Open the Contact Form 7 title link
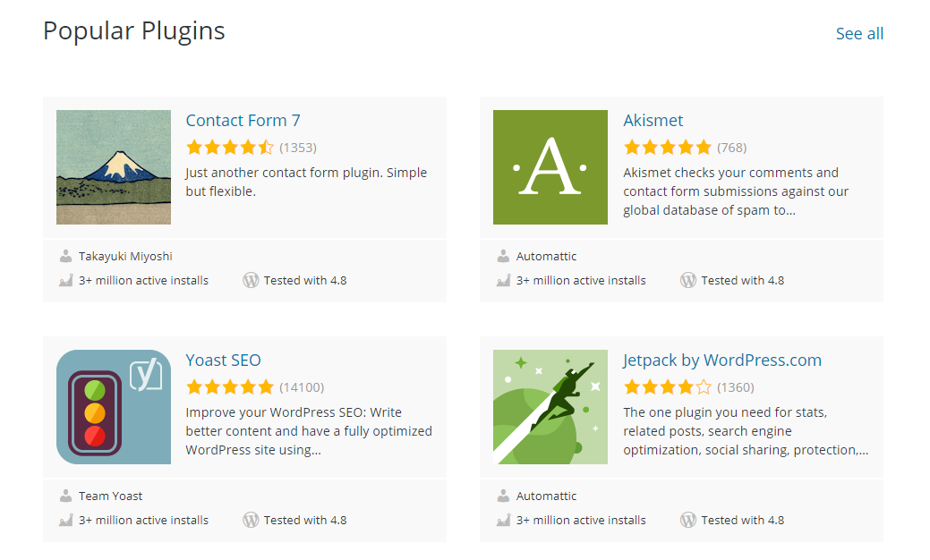The width and height of the screenshot is (930, 560). click(x=243, y=121)
